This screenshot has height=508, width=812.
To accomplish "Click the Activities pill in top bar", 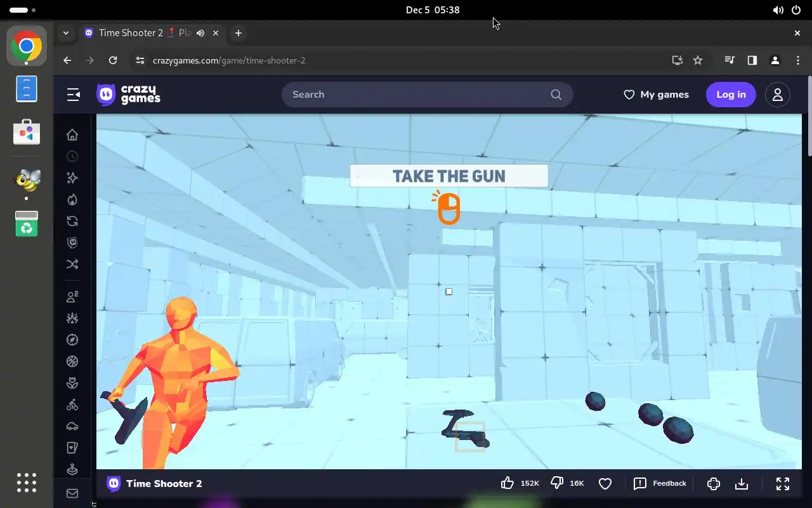I will [x=23, y=10].
